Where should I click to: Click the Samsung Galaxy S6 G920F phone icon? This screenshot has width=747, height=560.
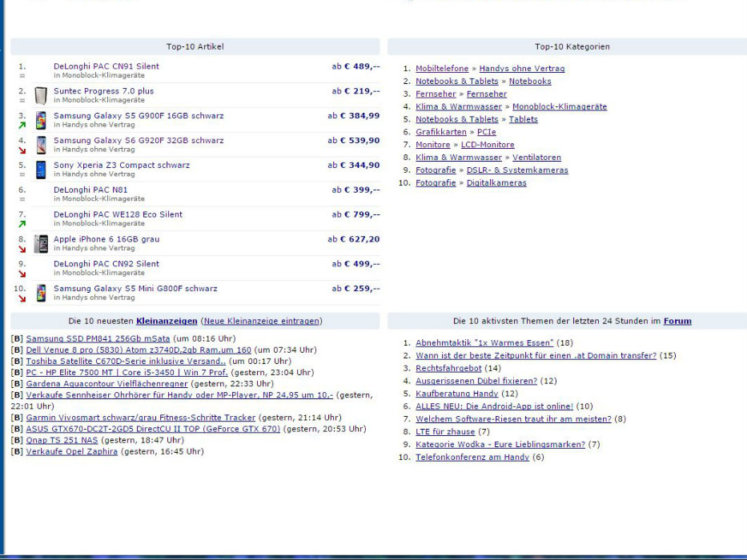click(41, 145)
